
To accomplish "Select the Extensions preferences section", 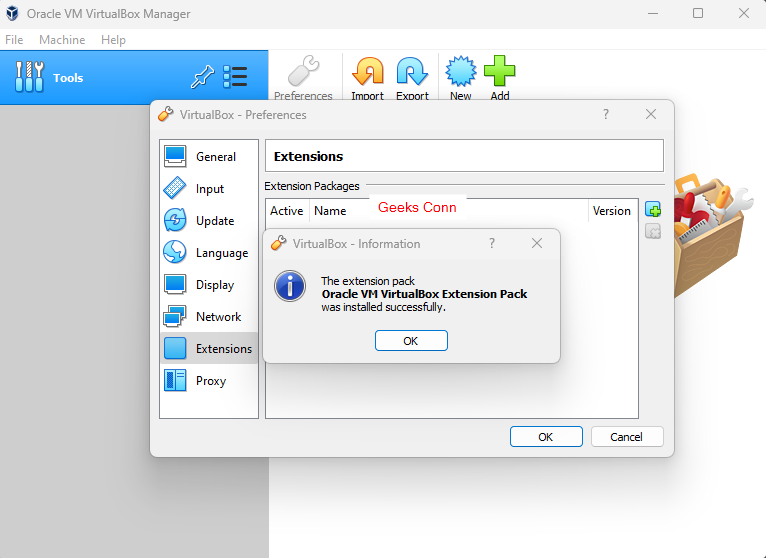I will tap(209, 348).
